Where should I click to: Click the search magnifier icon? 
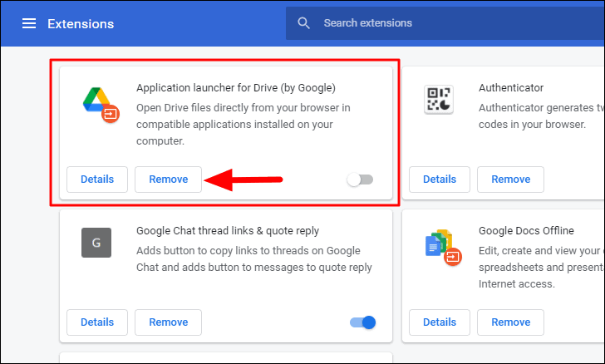tap(303, 23)
